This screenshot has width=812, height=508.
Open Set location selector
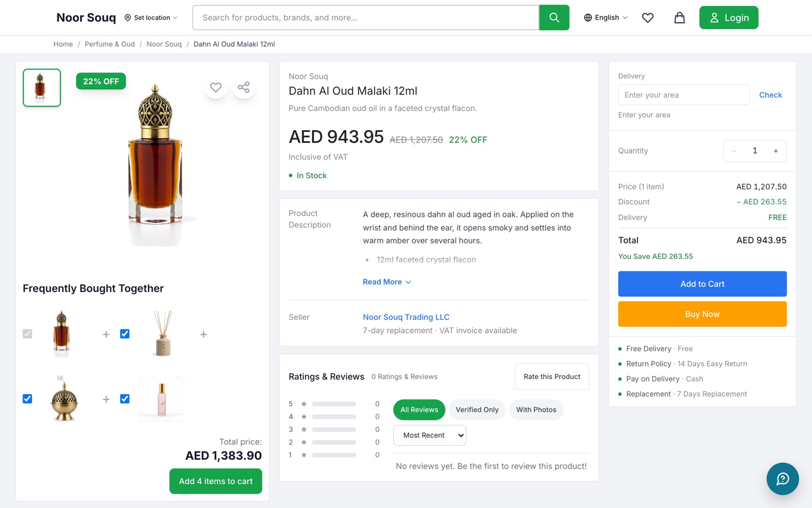pos(151,18)
